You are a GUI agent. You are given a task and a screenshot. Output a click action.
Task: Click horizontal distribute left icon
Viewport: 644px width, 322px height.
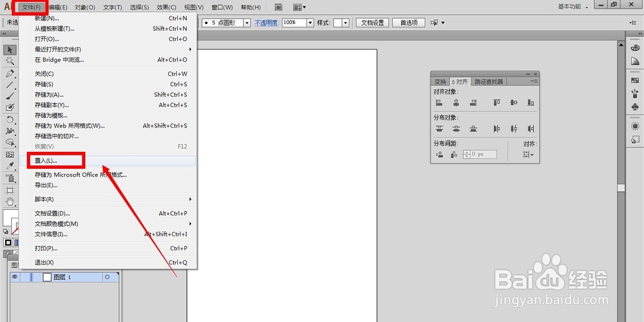click(497, 129)
